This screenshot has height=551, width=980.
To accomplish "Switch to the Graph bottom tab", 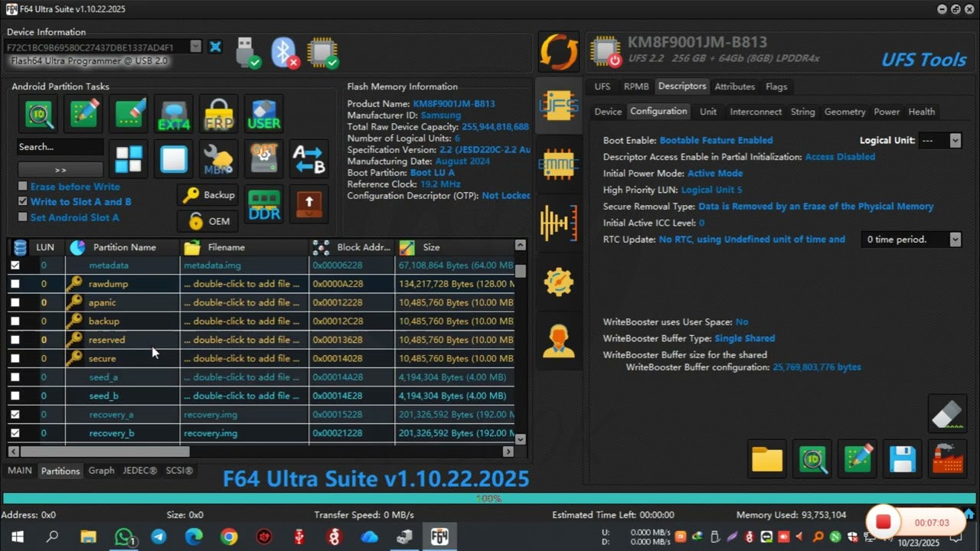I will pos(101,471).
